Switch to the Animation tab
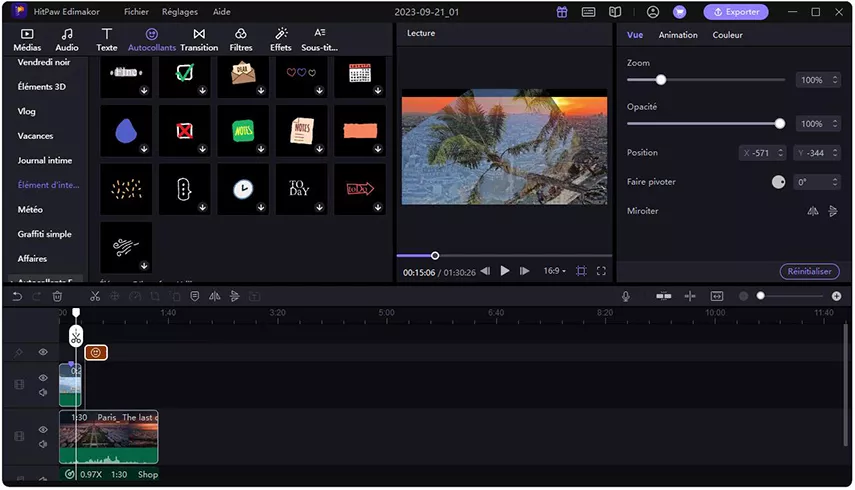The height and width of the screenshot is (490, 855). [678, 35]
